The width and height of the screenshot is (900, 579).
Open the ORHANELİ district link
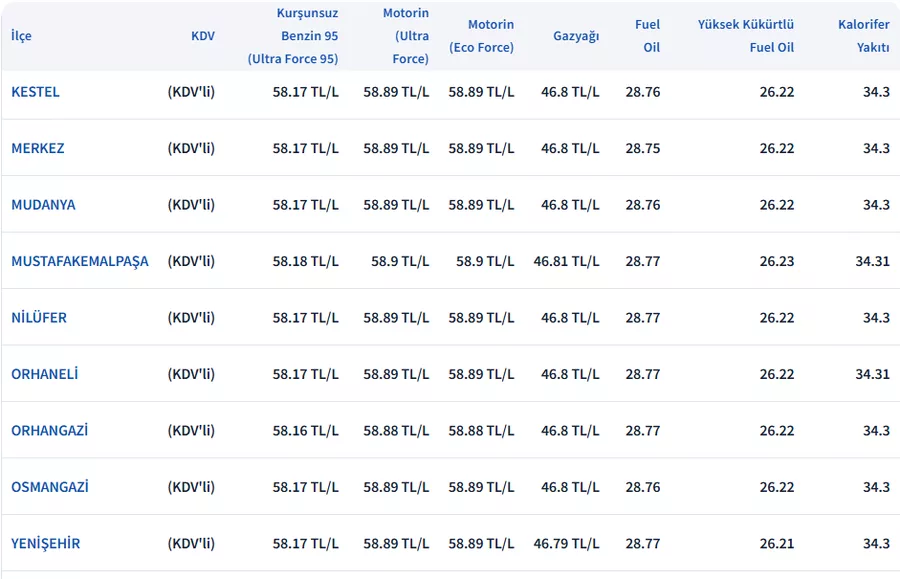(x=44, y=374)
